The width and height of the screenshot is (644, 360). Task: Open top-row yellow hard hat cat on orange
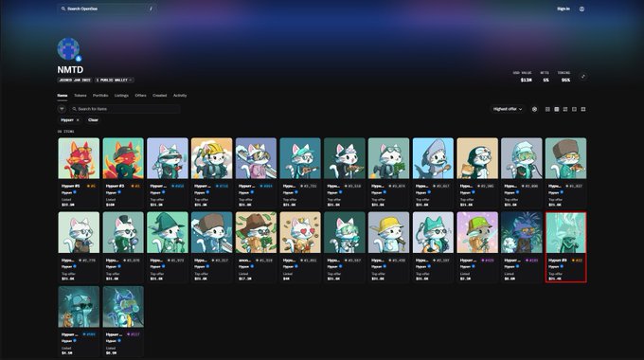[211, 158]
